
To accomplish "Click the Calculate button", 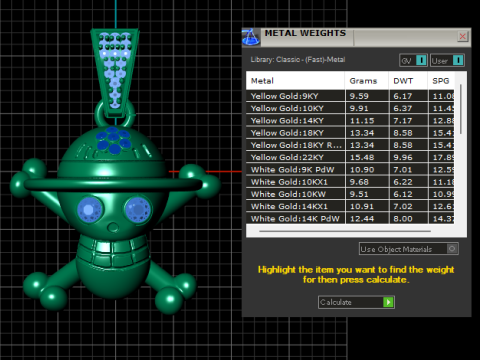I will coord(356,302).
